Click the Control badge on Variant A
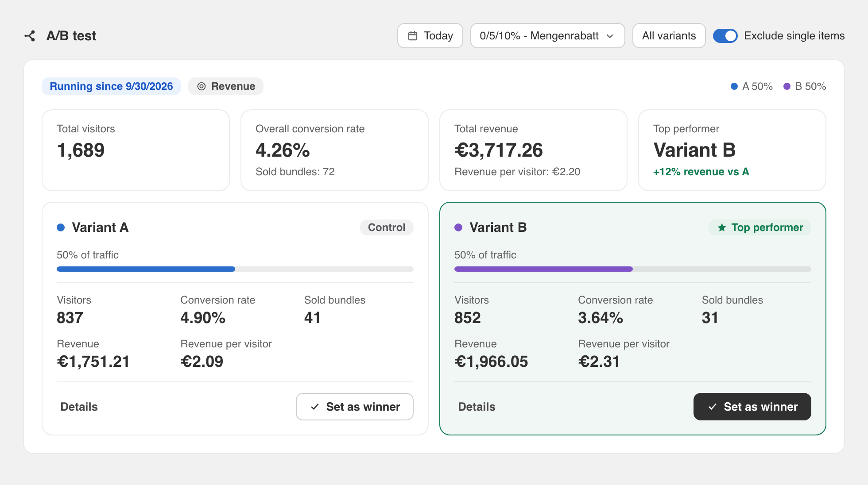Viewport: 868px width, 485px height. pos(387,227)
